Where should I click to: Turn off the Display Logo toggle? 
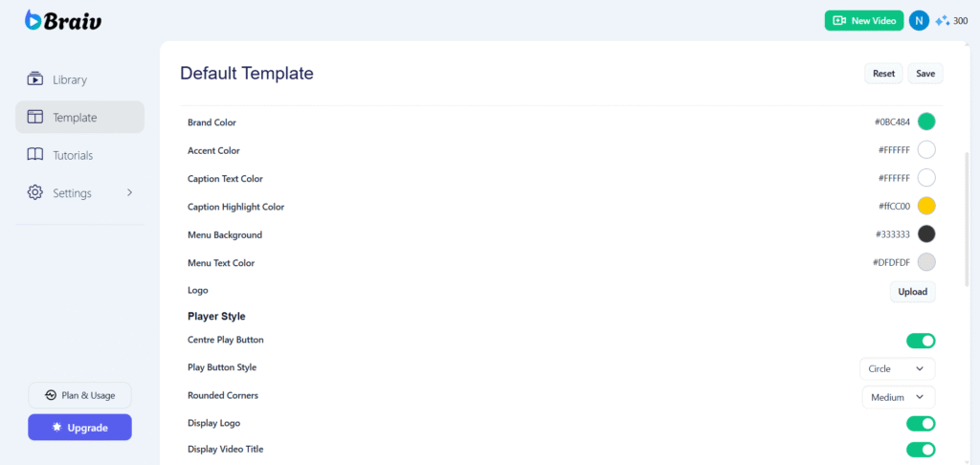pyautogui.click(x=921, y=424)
